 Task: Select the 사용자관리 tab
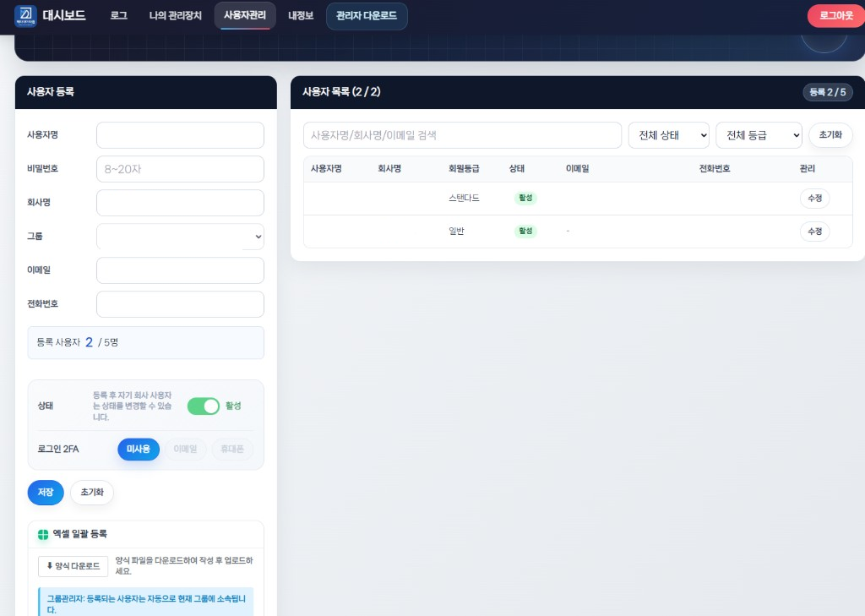pos(245,15)
